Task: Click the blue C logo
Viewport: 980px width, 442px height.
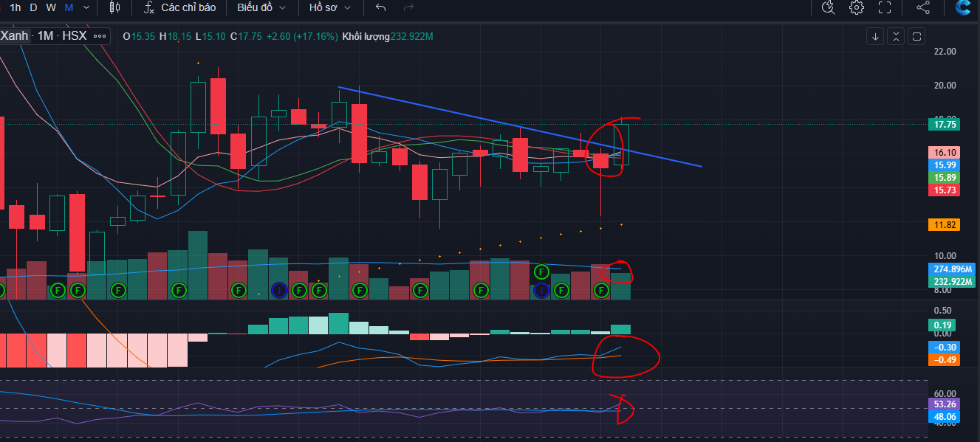Action: click(x=963, y=7)
